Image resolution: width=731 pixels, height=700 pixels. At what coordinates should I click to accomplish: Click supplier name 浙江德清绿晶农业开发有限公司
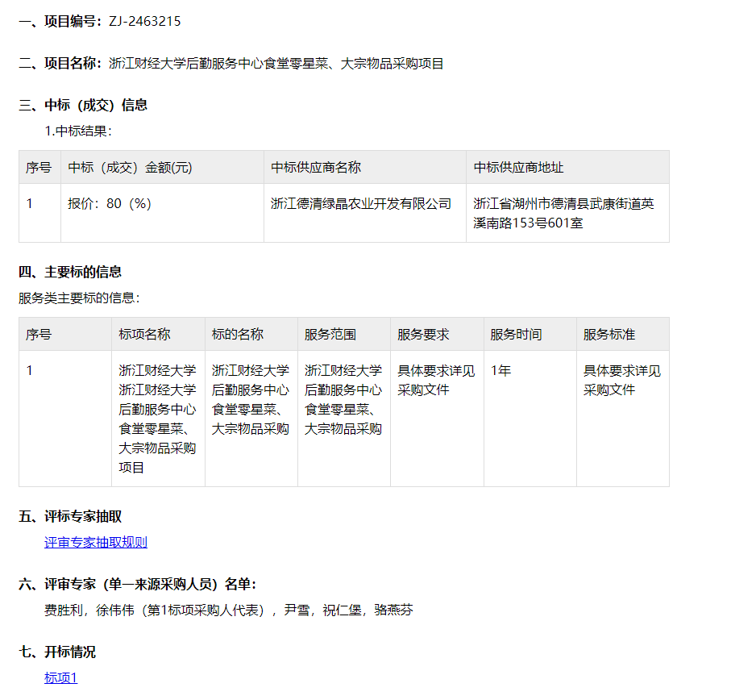coord(361,204)
